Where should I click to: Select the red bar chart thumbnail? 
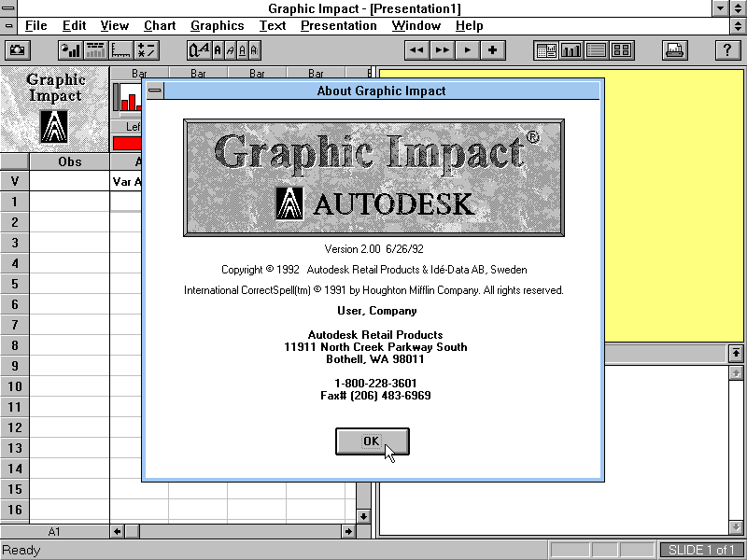point(128,98)
